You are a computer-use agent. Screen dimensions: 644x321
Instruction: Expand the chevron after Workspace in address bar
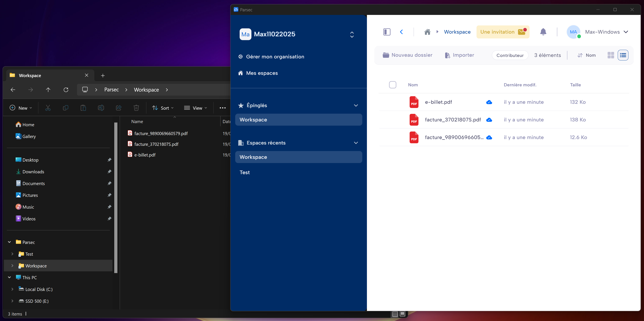coord(167,90)
